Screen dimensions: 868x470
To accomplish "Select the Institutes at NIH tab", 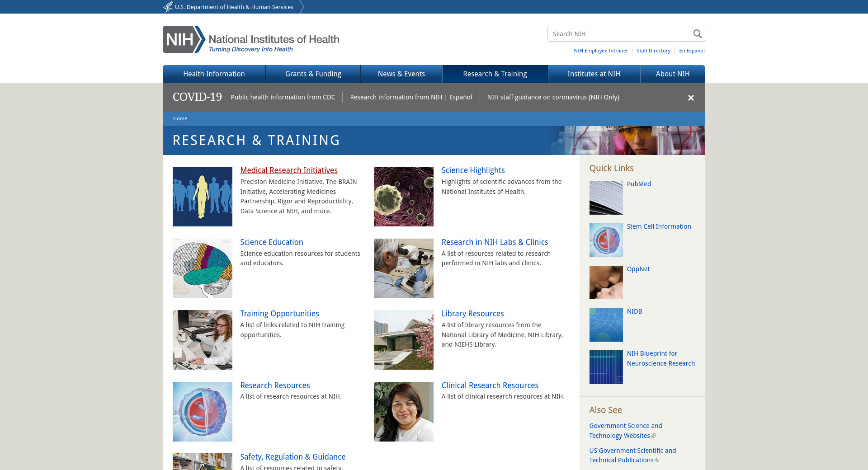I will [594, 74].
